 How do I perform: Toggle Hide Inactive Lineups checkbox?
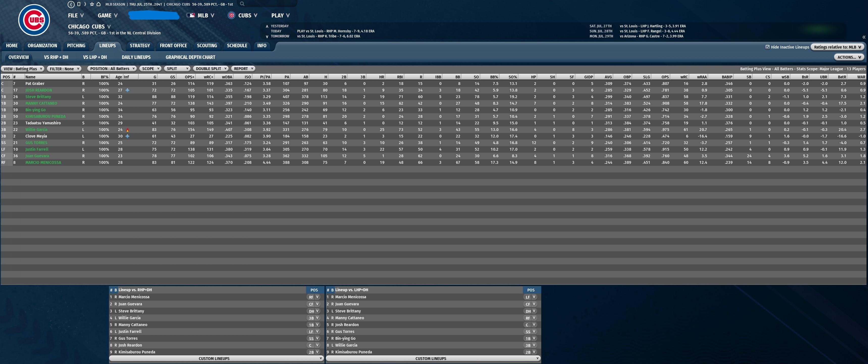[x=767, y=47]
